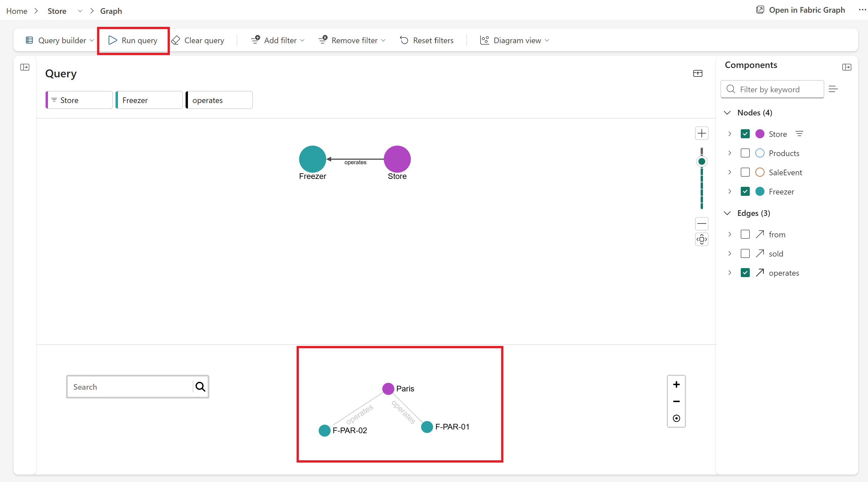The height and width of the screenshot is (482, 868).
Task: Expand the operates edge chevron
Action: 730,273
